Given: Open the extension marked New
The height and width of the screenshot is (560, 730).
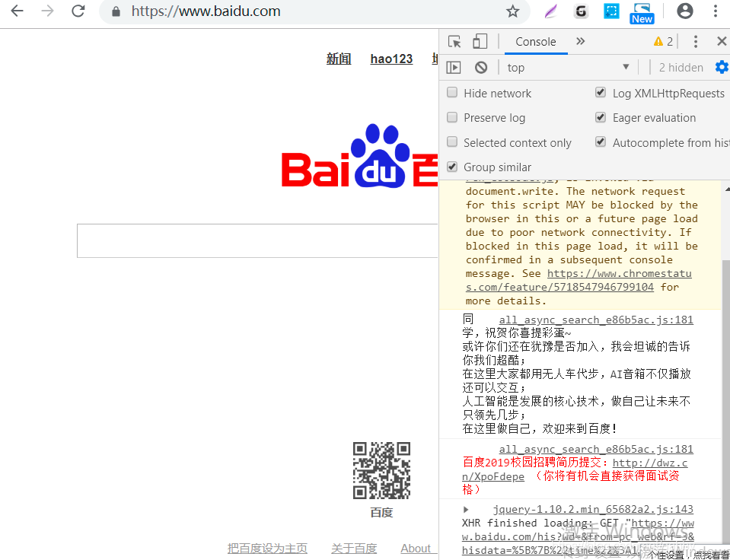Looking at the screenshot, I should click(642, 13).
